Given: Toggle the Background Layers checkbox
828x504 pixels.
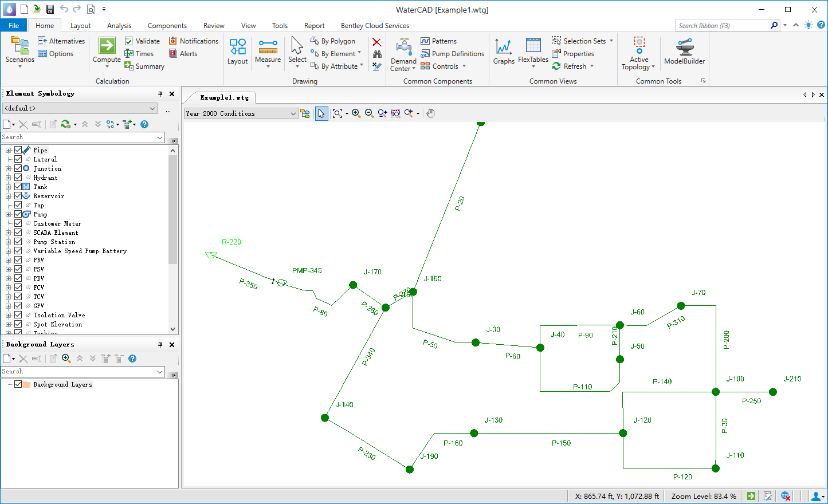Looking at the screenshot, I should pyautogui.click(x=18, y=384).
